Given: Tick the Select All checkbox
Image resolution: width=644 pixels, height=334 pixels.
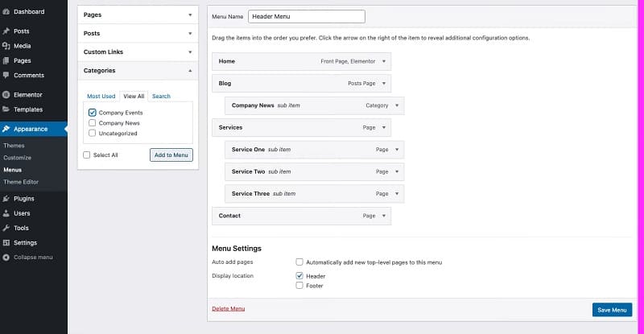Looking at the screenshot, I should click(87, 155).
